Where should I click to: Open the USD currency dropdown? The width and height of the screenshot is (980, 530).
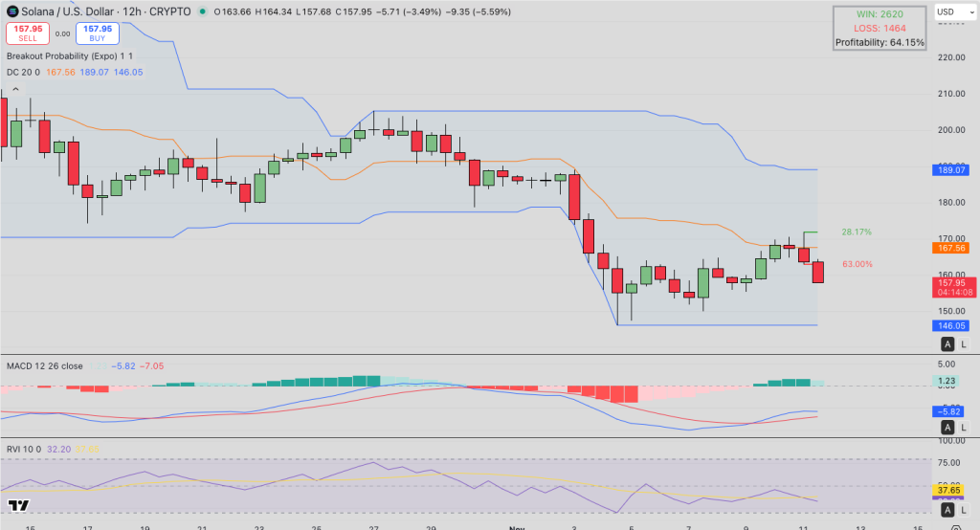click(954, 11)
